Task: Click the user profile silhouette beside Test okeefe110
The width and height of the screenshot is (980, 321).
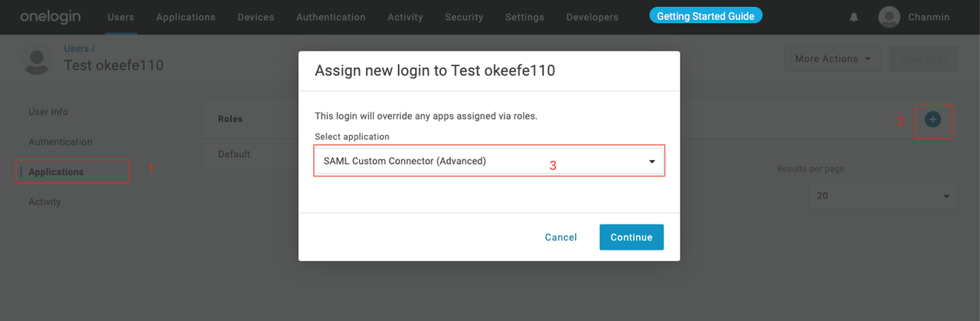Action: pos(35,61)
